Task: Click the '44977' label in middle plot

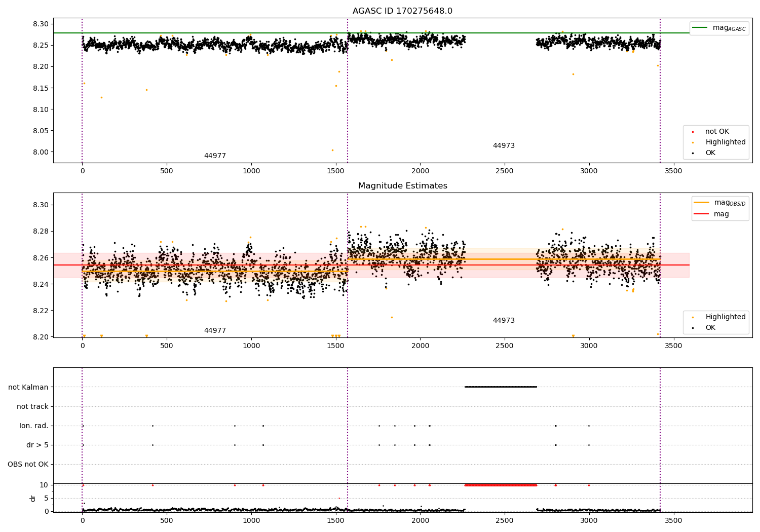Action: pyautogui.click(x=215, y=331)
